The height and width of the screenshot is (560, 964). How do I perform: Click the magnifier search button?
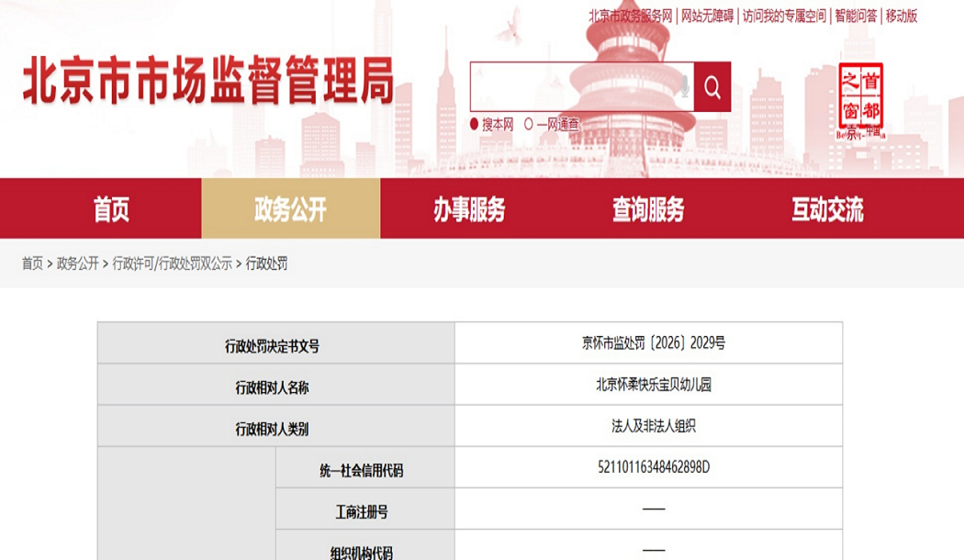click(x=712, y=86)
